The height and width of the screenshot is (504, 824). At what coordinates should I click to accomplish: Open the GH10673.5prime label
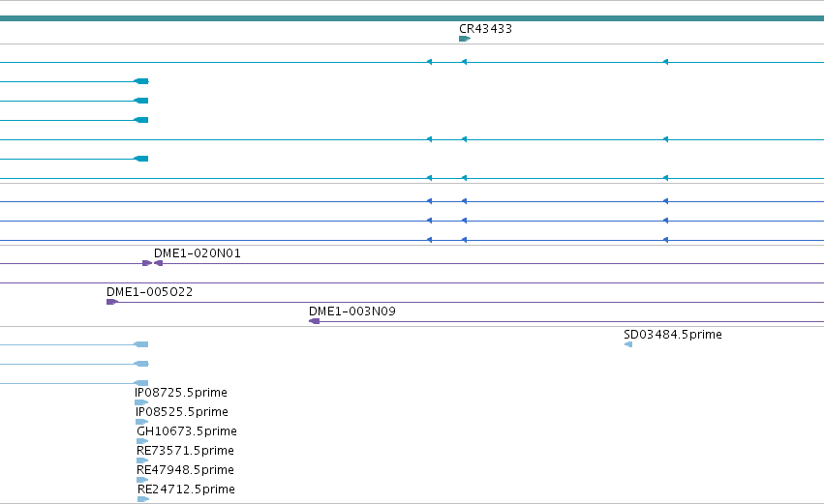tap(187, 431)
